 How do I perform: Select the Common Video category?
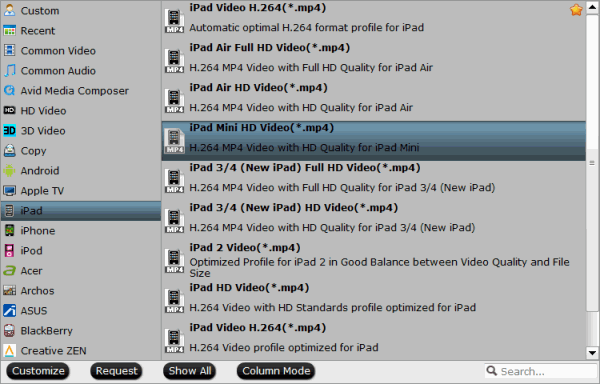(x=81, y=50)
